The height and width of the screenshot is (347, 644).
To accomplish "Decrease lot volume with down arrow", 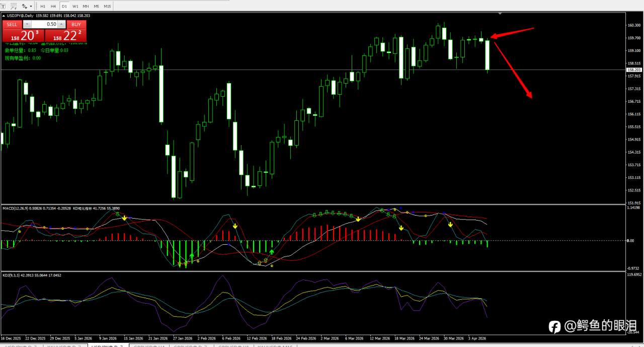I will pos(27,24).
